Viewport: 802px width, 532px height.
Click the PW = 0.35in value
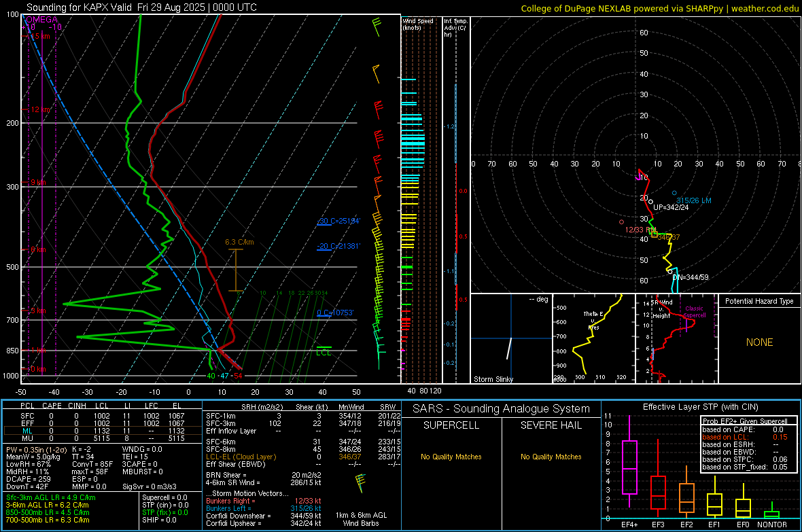(x=35, y=449)
